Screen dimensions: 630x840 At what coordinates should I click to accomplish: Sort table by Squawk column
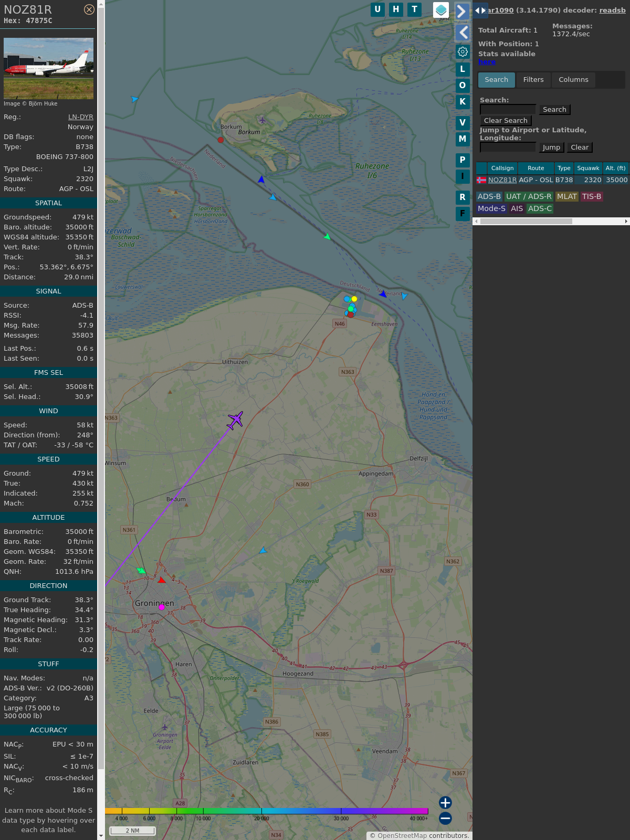coord(588,169)
